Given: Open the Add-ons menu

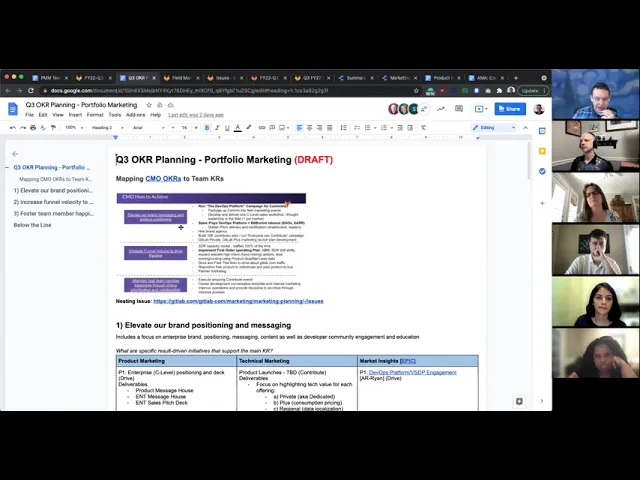Looking at the screenshot, I should 136,115.
